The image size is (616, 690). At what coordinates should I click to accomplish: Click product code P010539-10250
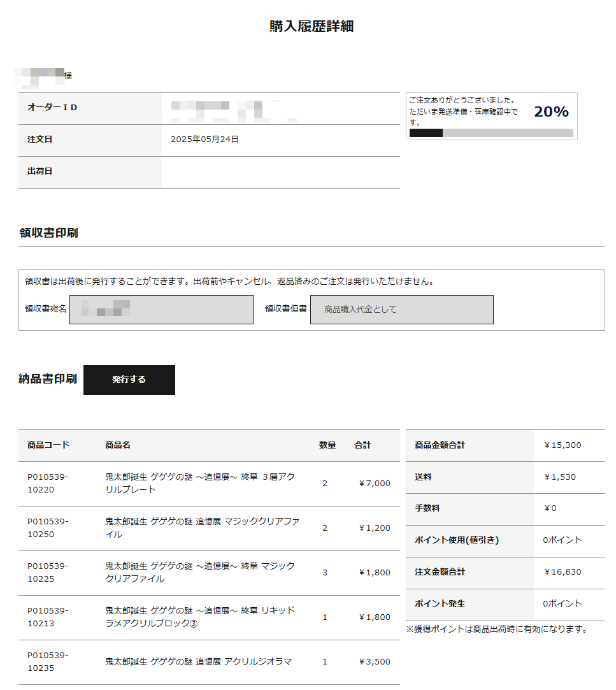48,528
